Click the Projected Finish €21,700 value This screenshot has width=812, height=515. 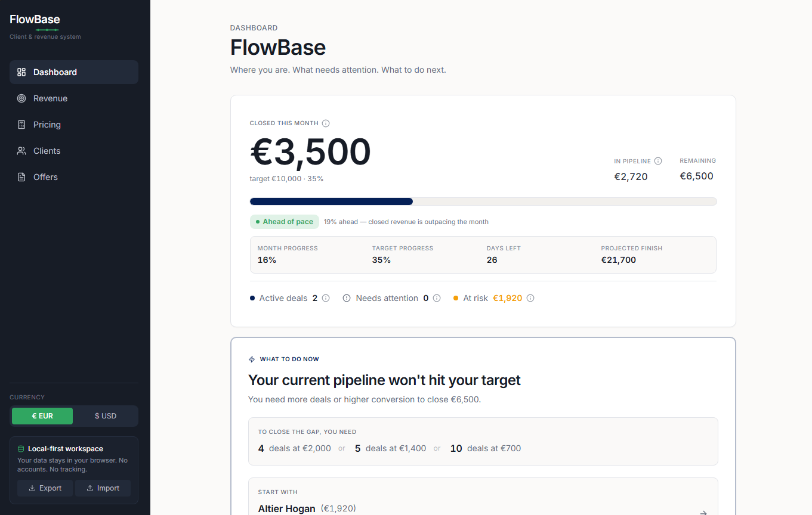619,260
